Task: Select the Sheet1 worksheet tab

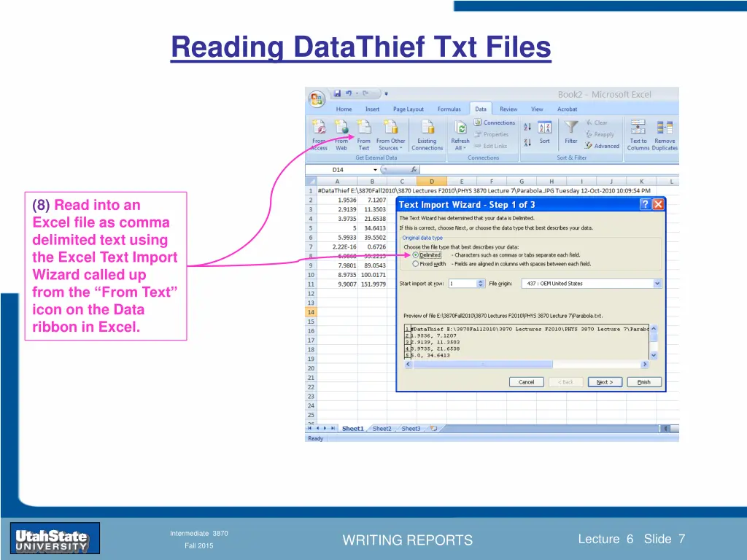Action: pyautogui.click(x=352, y=429)
